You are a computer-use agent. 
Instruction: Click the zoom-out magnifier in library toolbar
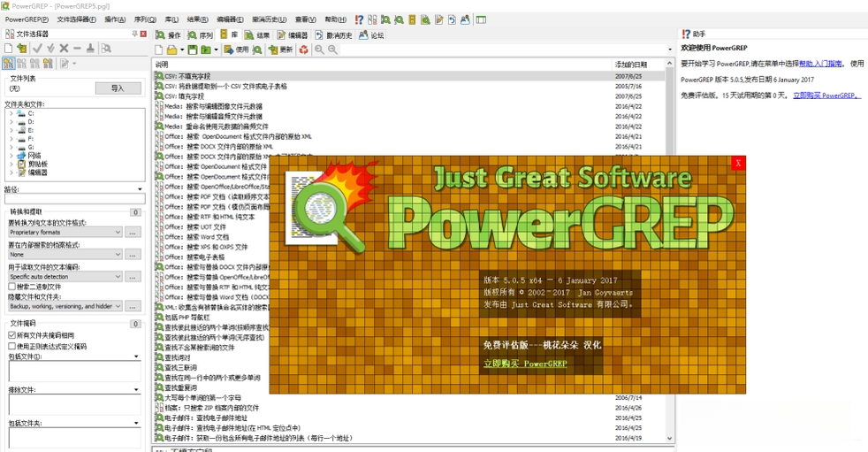point(319,50)
